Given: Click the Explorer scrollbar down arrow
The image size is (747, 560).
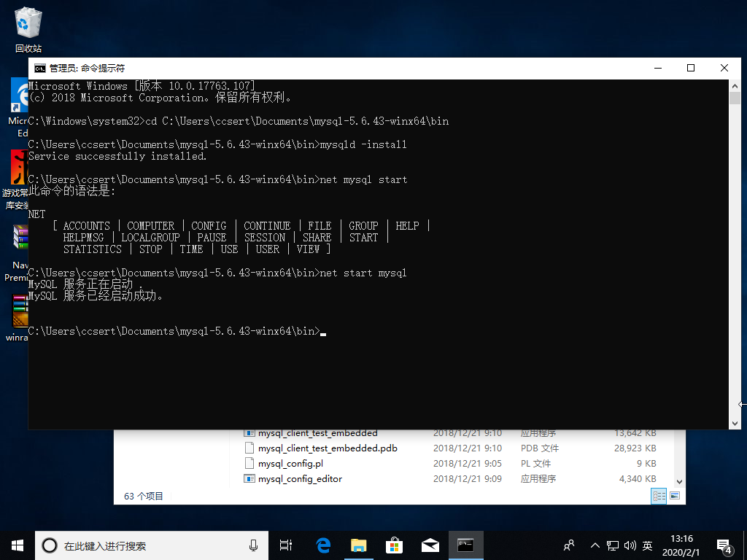Looking at the screenshot, I should coord(679,481).
